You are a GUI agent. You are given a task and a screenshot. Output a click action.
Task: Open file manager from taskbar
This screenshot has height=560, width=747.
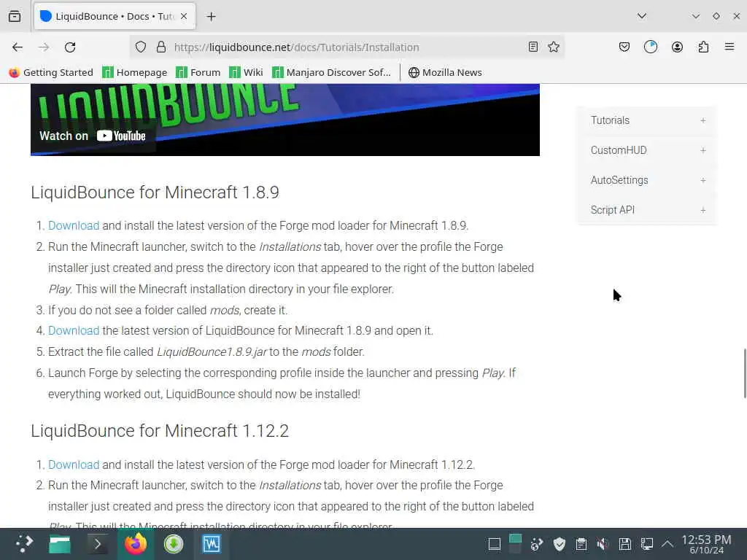coord(60,544)
